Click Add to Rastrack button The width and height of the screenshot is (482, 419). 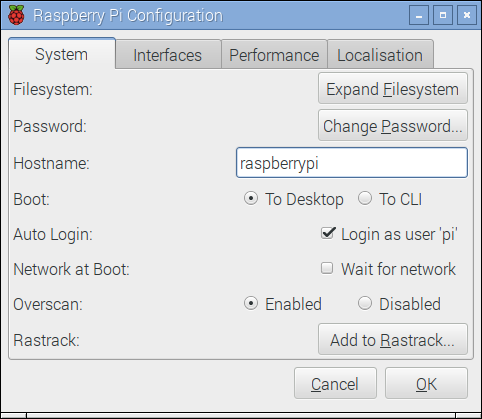click(393, 339)
